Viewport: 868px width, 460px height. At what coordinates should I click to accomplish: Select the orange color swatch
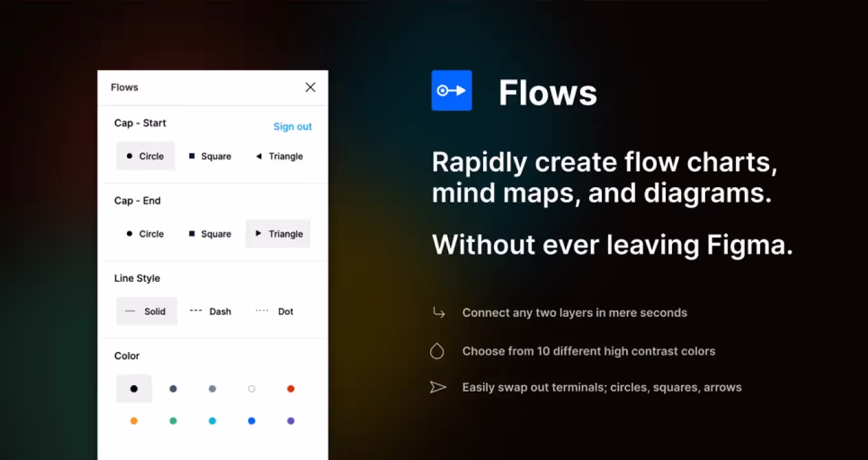click(x=134, y=421)
